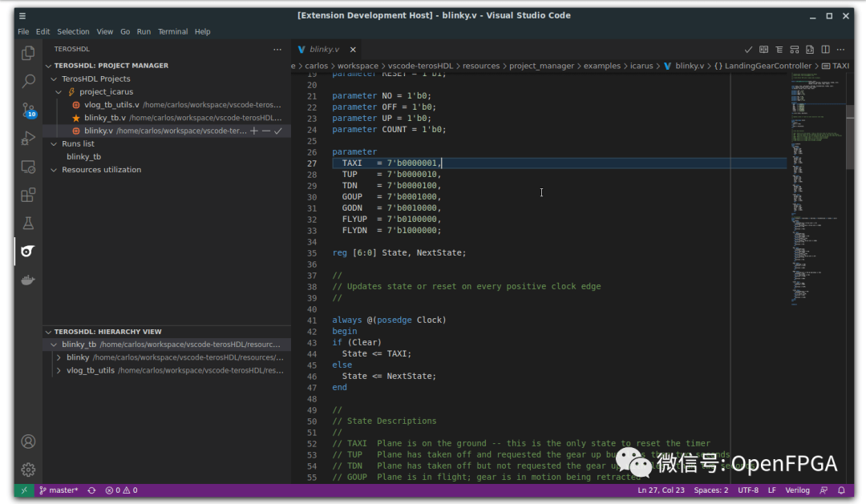
Task: Open the Edit menu
Action: 43,31
